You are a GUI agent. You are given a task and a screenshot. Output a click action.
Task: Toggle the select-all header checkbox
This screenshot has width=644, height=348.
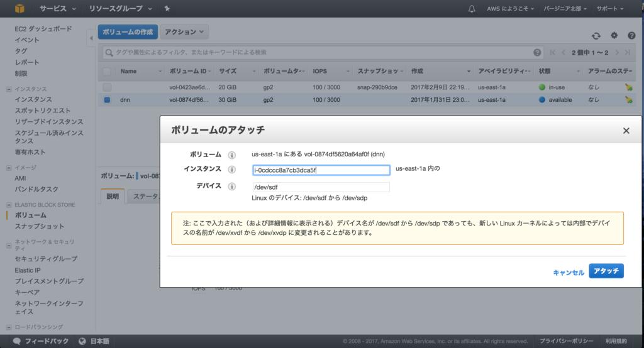[x=107, y=72]
